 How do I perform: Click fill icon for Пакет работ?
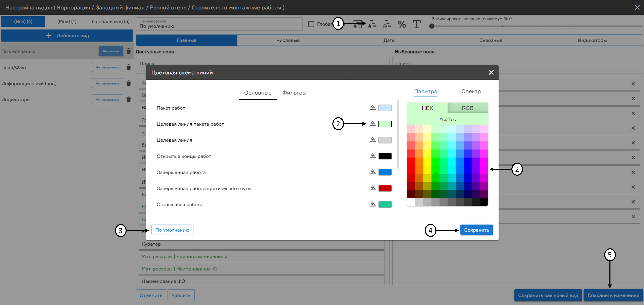coord(373,108)
